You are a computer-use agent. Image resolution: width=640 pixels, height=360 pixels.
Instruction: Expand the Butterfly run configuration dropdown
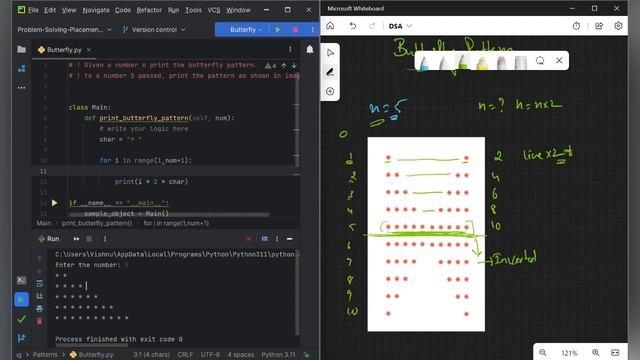[x=246, y=29]
